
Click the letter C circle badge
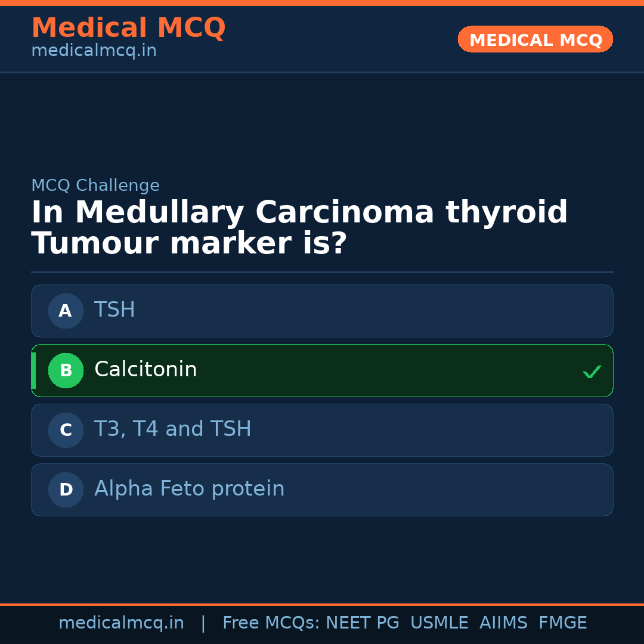point(66,430)
